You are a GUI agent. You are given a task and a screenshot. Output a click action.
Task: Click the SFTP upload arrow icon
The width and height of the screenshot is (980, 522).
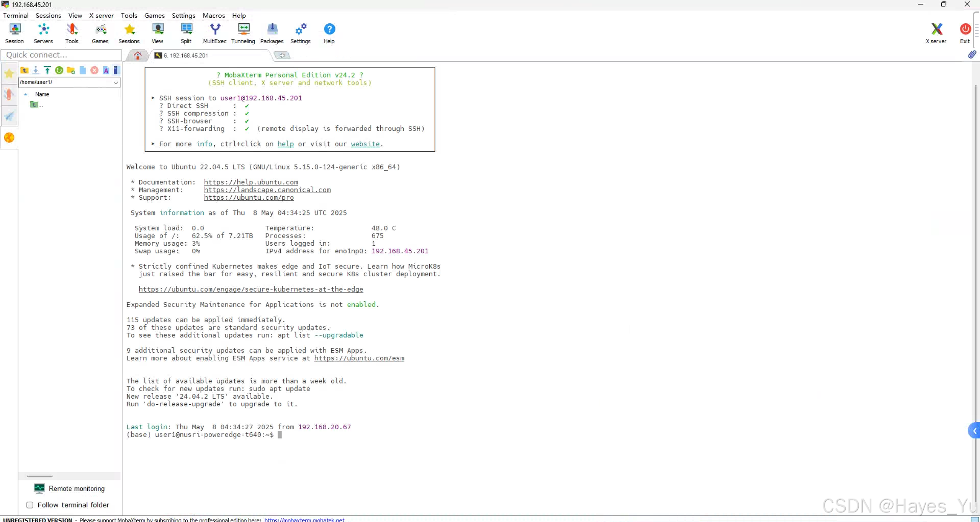47,70
